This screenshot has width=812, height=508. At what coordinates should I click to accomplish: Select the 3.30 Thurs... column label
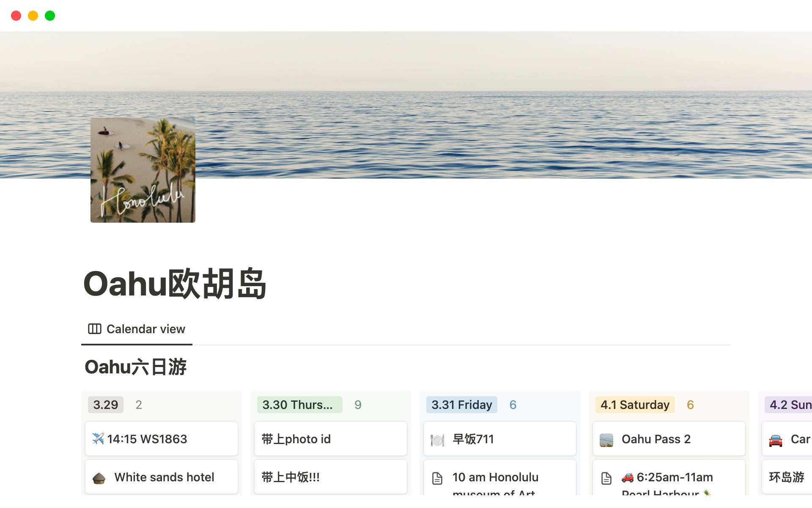click(299, 405)
